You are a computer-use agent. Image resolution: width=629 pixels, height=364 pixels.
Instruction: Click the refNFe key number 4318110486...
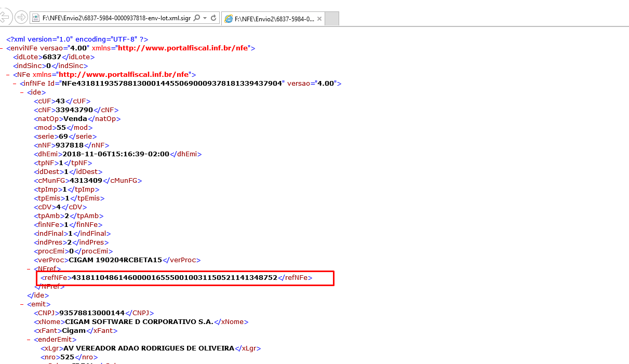175,278
